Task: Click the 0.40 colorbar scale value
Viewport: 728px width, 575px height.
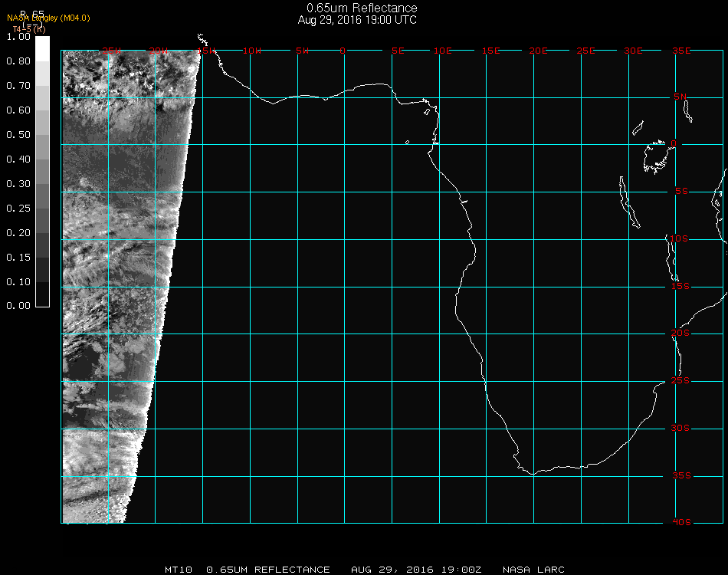Action: (18, 159)
